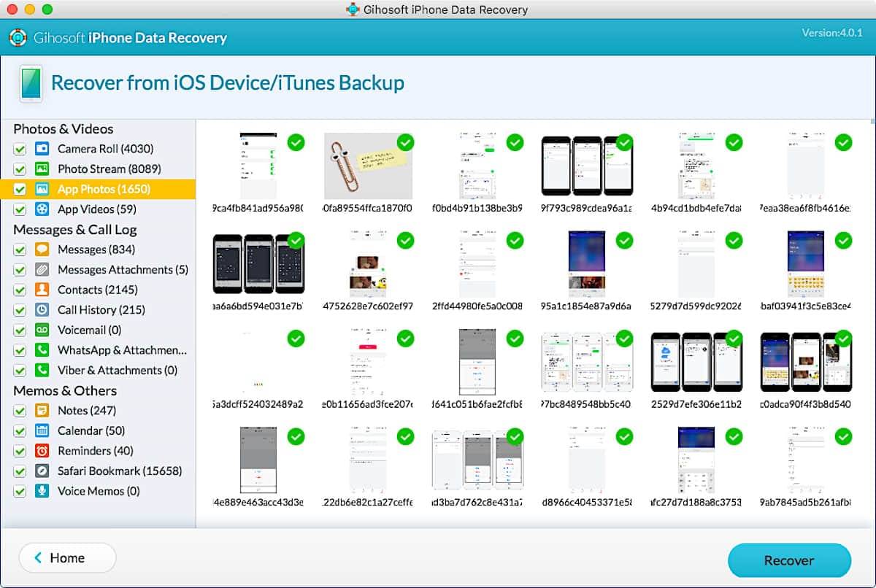Click the Notes notepad icon

(42, 411)
